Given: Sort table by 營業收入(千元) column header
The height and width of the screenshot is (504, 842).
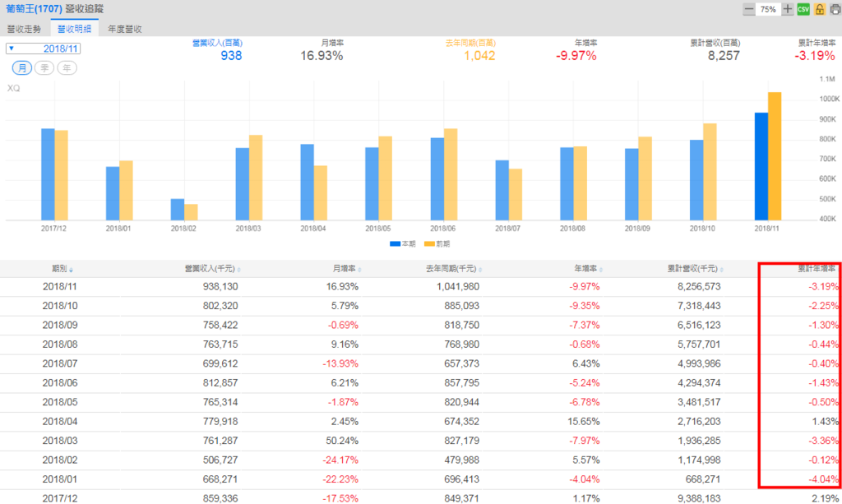Looking at the screenshot, I should tap(212, 269).
